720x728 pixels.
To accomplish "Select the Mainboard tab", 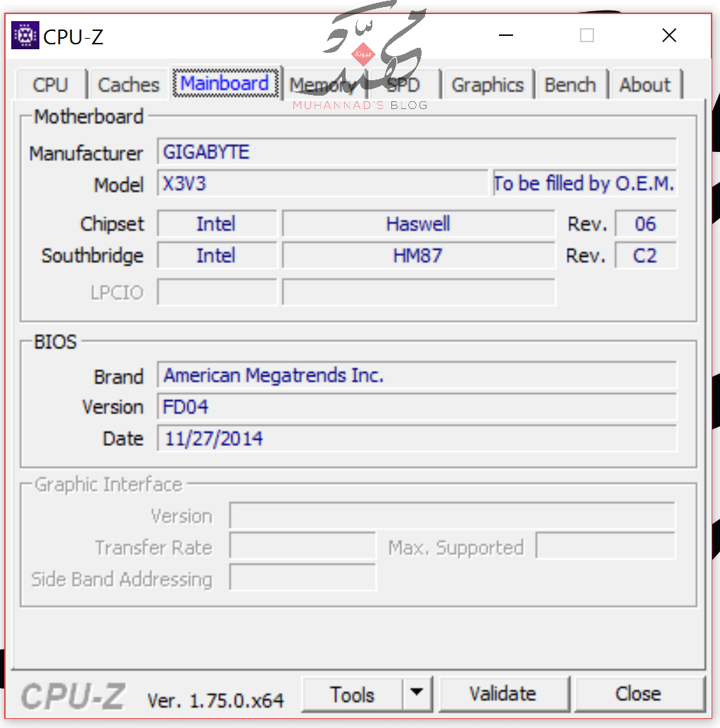I will click(225, 84).
